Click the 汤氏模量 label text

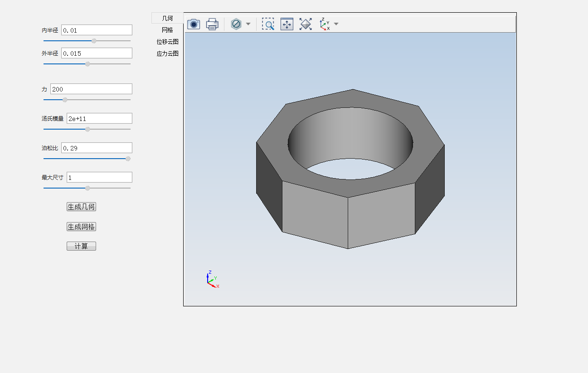click(x=53, y=119)
